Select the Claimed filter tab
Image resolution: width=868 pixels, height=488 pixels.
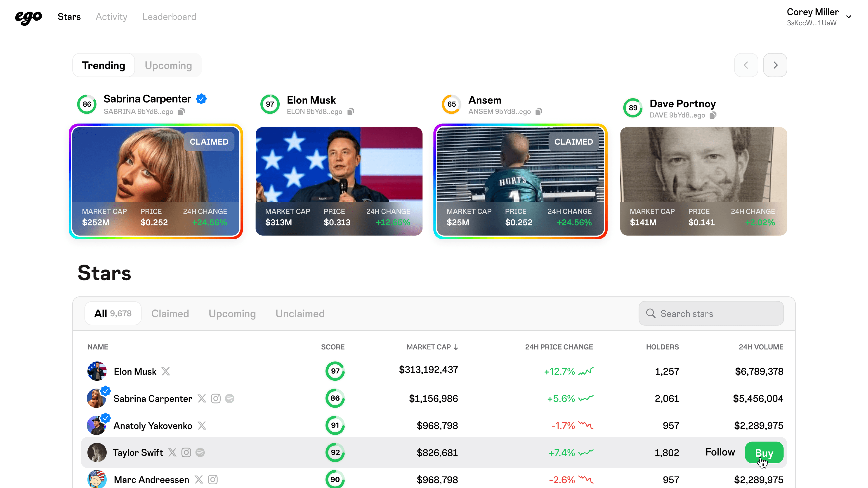170,314
